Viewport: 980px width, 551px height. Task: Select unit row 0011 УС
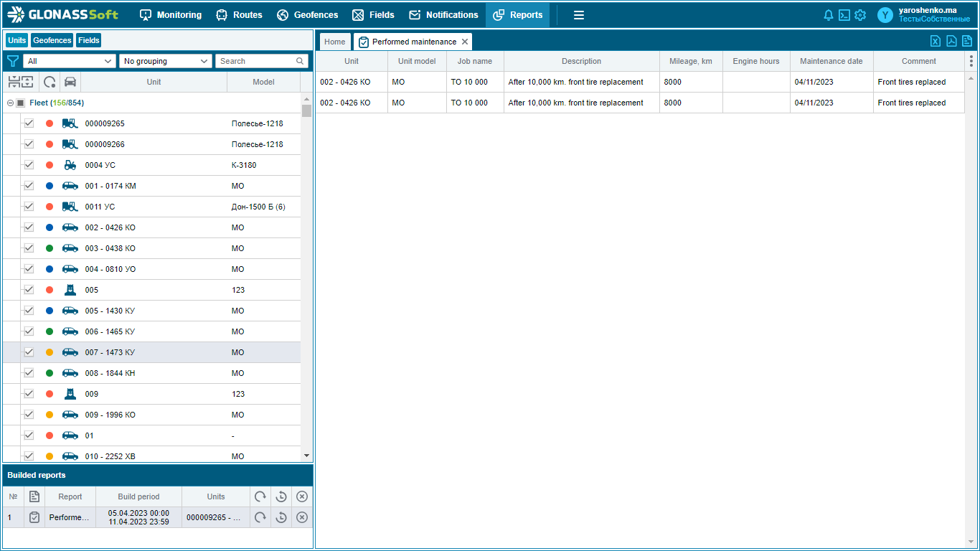tap(151, 207)
